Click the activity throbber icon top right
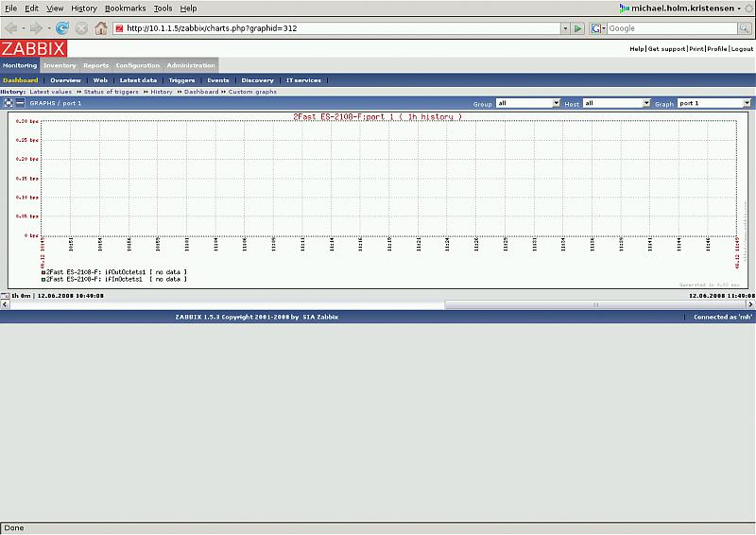Screen dimensions: 756x535 coord(749,9)
